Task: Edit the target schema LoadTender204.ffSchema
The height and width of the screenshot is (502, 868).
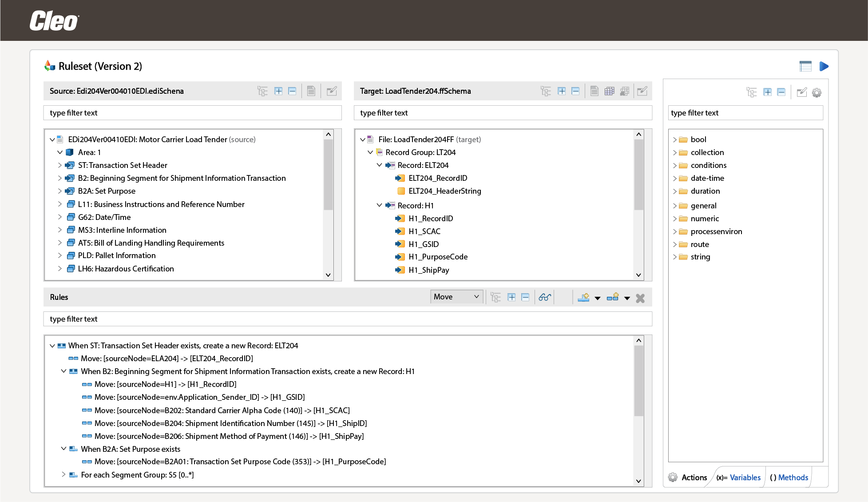Action: pyautogui.click(x=642, y=91)
